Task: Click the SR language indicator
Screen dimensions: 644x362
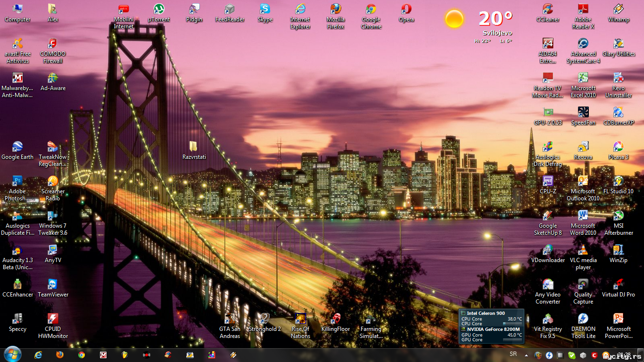Action: click(513, 354)
